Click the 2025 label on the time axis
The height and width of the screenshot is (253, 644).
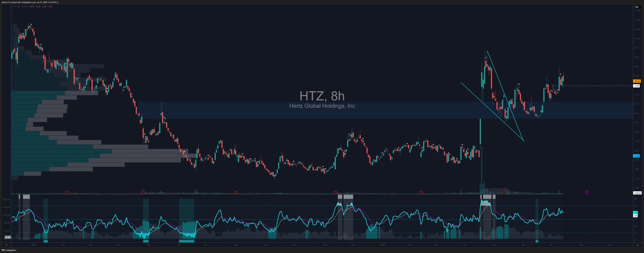click(382, 244)
